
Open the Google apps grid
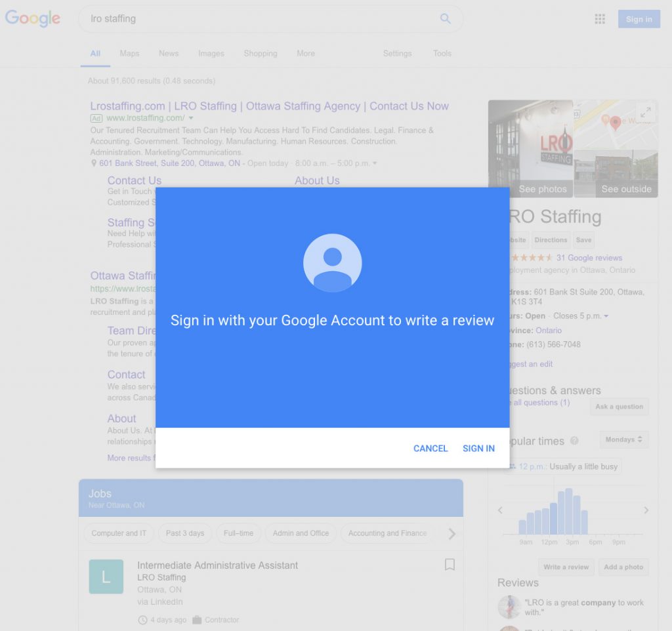(599, 19)
